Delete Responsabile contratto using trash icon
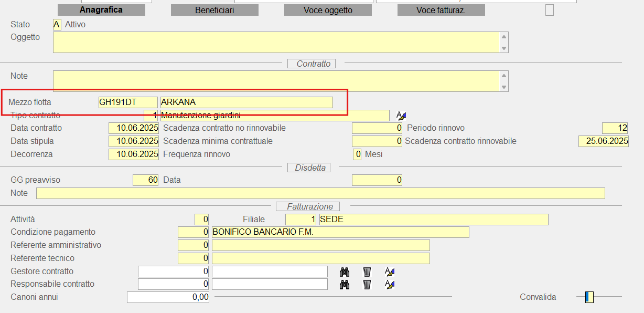This screenshot has height=313, width=644. (x=367, y=284)
